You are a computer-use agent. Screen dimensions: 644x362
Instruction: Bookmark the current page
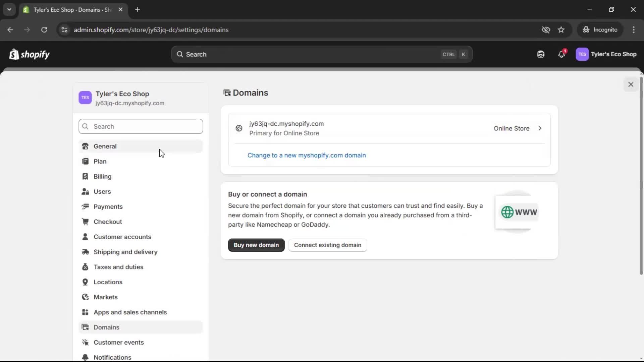coord(561,29)
